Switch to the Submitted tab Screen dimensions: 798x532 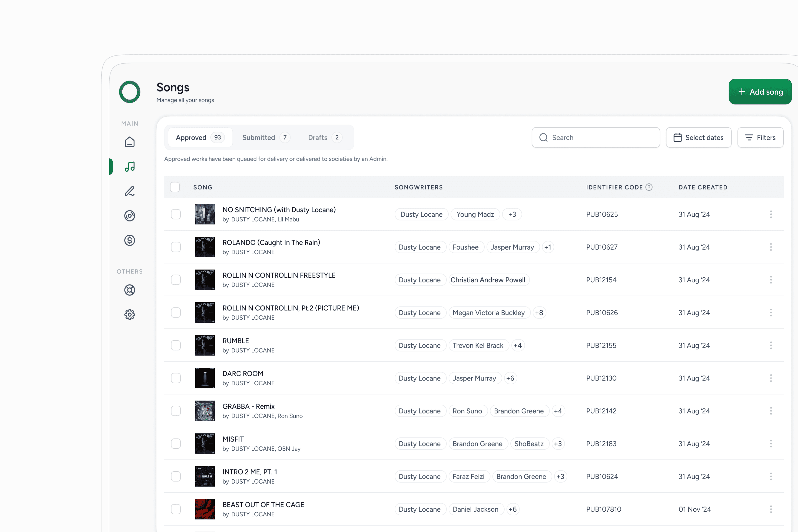coord(266,137)
